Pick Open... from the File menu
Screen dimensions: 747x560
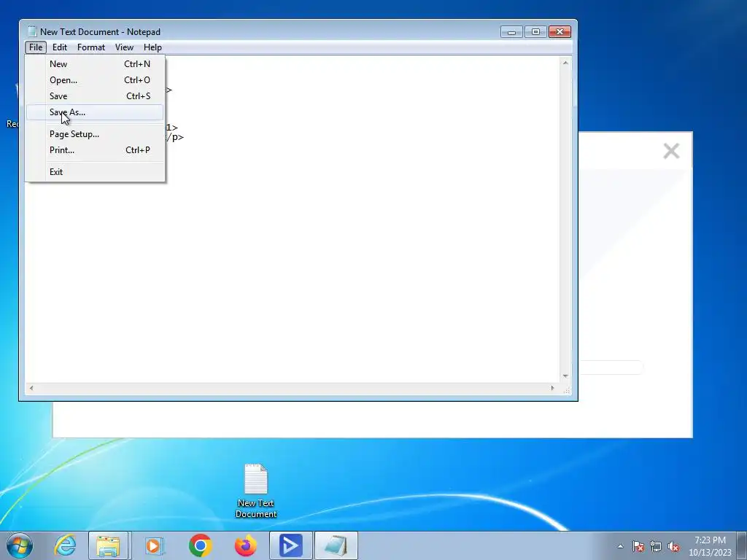(x=94, y=80)
